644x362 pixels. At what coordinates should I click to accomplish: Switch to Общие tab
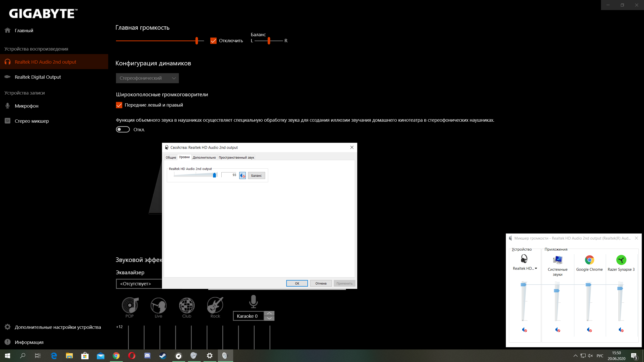click(x=171, y=157)
